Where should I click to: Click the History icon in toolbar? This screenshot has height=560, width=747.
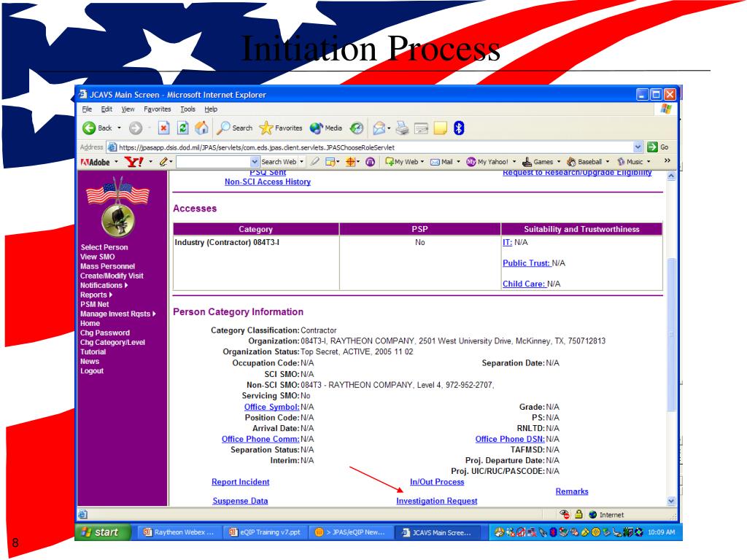(x=356, y=128)
